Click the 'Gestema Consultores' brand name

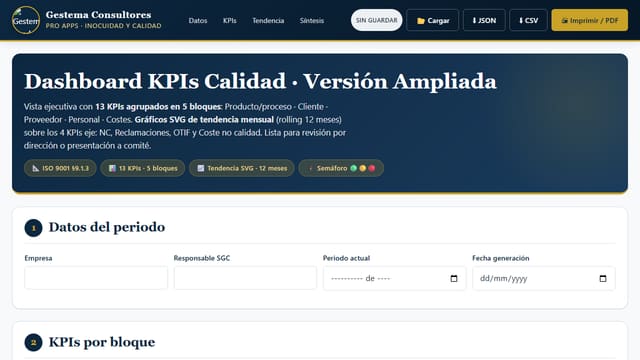point(98,15)
